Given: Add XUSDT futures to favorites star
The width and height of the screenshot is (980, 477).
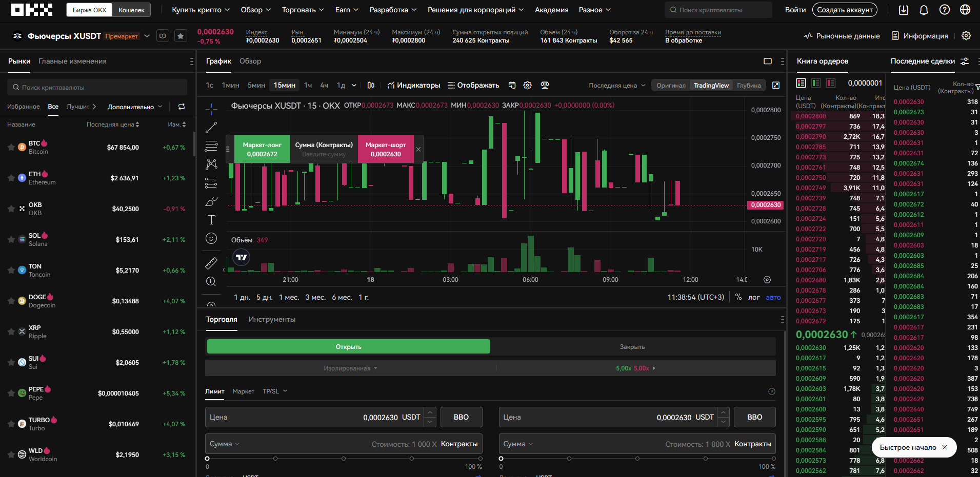Looking at the screenshot, I should click(181, 36).
